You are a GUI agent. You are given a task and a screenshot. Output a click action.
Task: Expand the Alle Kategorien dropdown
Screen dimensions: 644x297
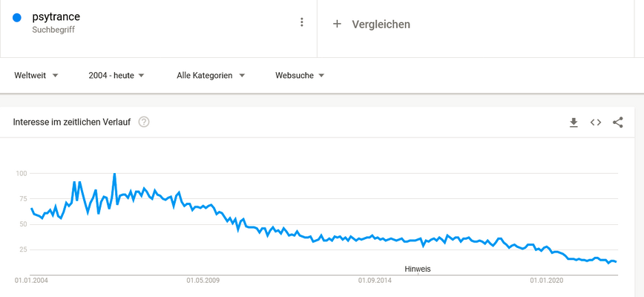[x=211, y=76]
